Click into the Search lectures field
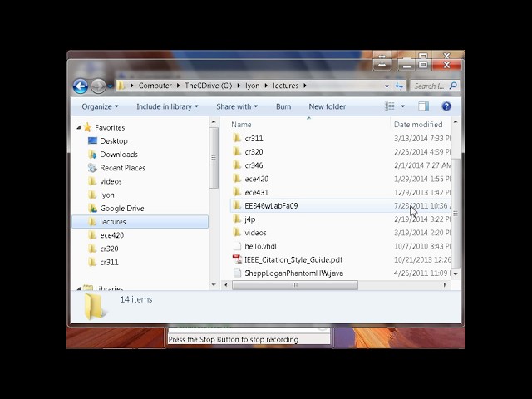Image resolution: width=532 pixels, height=399 pixels. click(429, 86)
